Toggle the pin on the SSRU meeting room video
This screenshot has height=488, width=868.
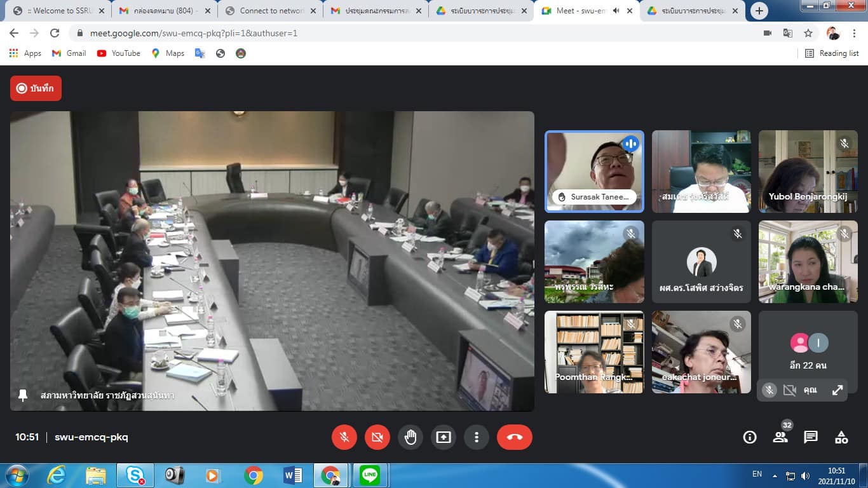click(x=23, y=395)
